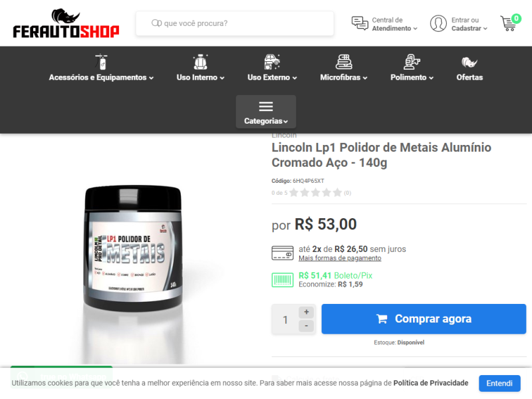Click the user account avatar icon
Image resolution: width=532 pixels, height=399 pixels.
pos(438,23)
